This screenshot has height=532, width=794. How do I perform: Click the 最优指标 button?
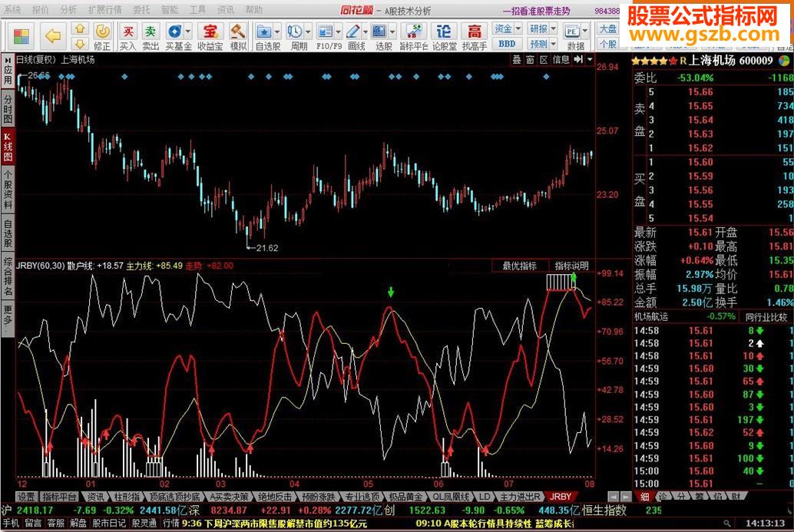[x=520, y=266]
